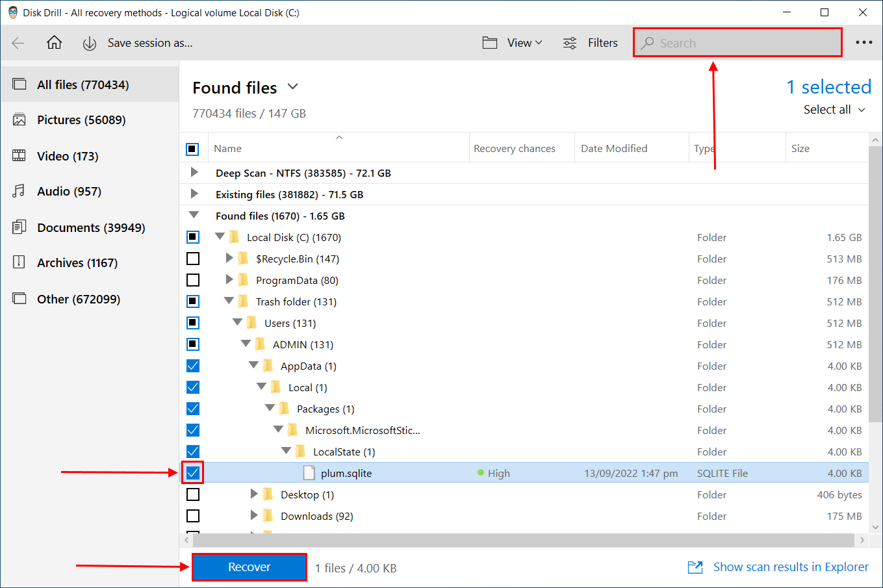Toggle the Trash folder checkbox
The width and height of the screenshot is (883, 588).
[193, 301]
